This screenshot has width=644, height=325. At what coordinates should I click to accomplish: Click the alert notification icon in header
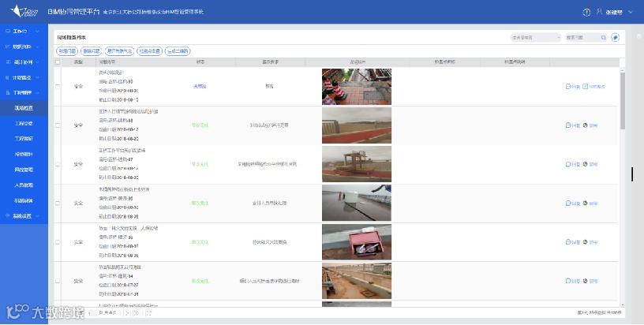(586, 13)
